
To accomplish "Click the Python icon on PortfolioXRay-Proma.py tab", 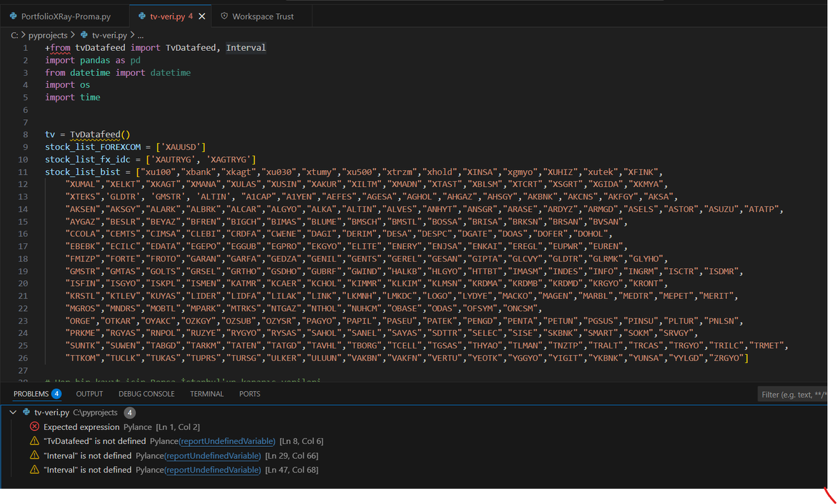I will point(13,16).
